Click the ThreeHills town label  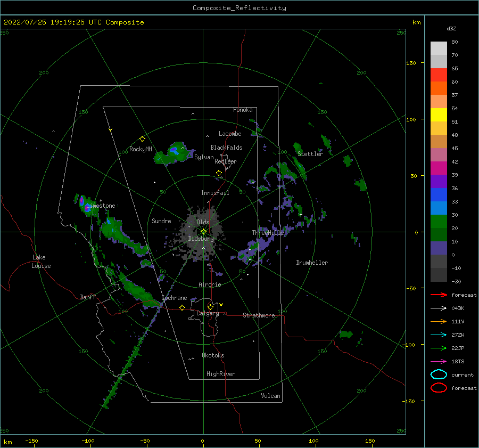tap(268, 233)
